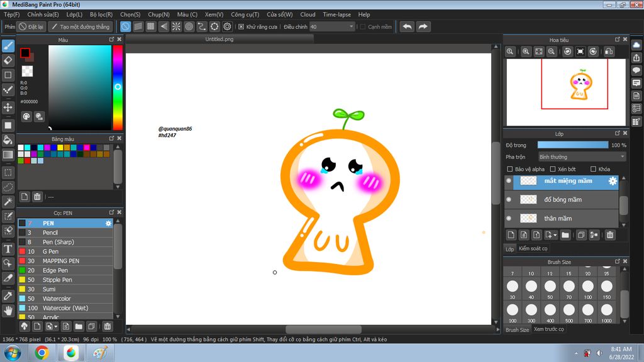The image size is (644, 362).
Task: Turn off snap guide toggle
Action: (x=125, y=26)
